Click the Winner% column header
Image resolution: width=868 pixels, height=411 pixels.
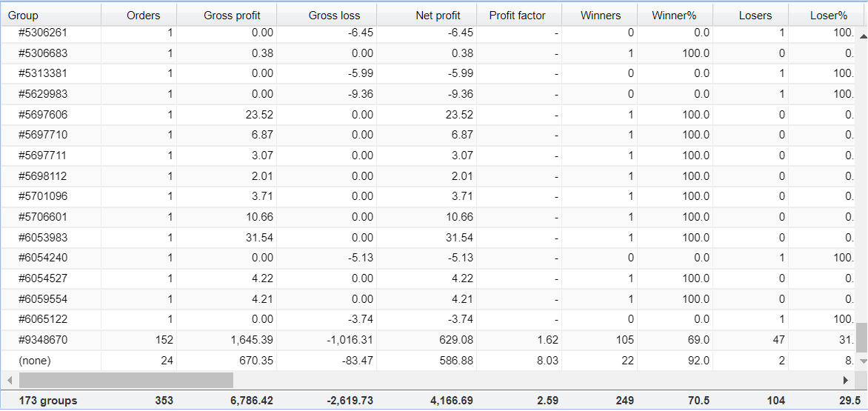tap(675, 15)
